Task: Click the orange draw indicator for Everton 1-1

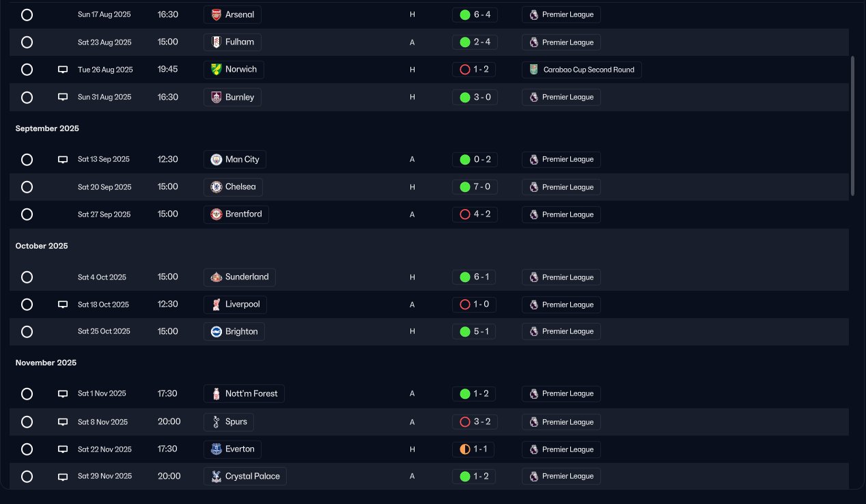Action: [x=465, y=449]
